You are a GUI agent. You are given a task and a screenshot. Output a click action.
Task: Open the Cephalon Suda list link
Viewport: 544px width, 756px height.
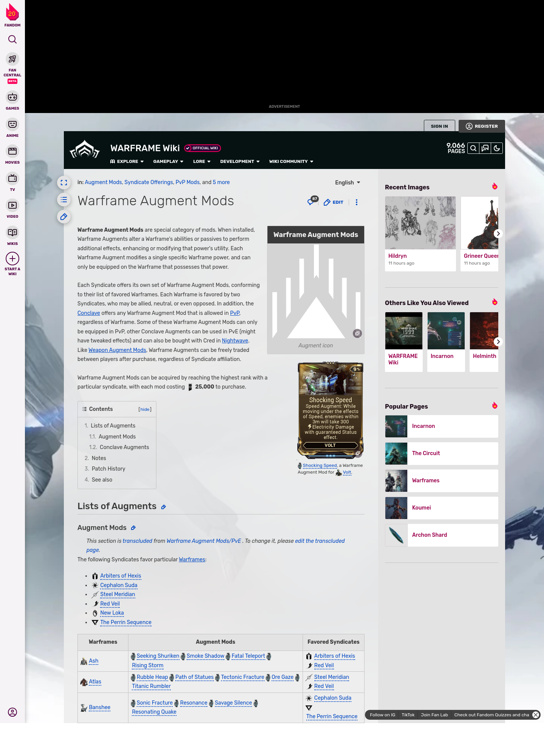pyautogui.click(x=119, y=585)
